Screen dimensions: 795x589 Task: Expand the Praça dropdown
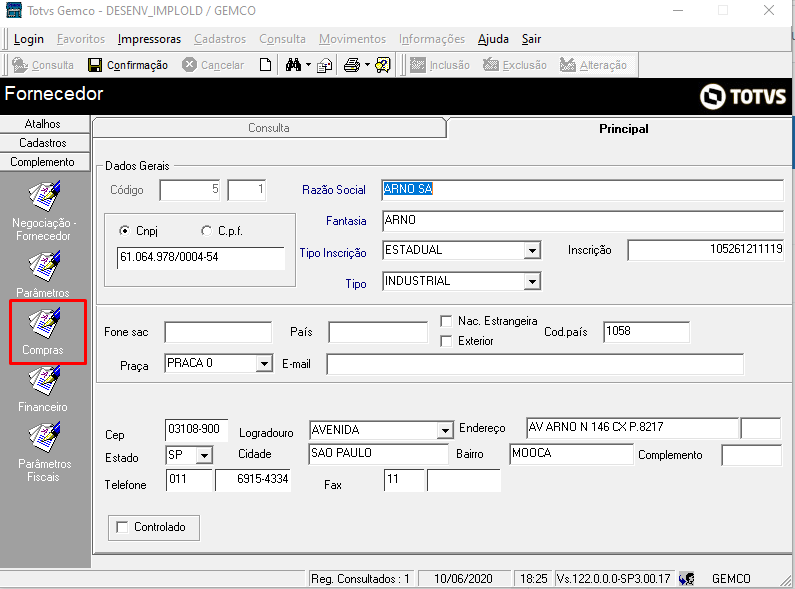[264, 363]
